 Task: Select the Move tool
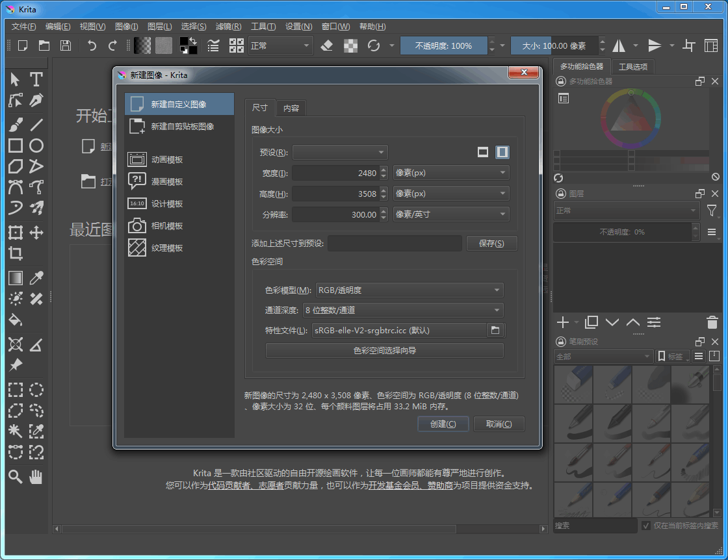36,232
